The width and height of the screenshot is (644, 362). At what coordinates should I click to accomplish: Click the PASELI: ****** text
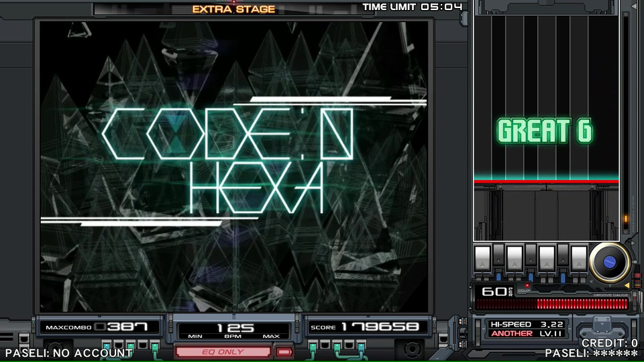tap(592, 353)
